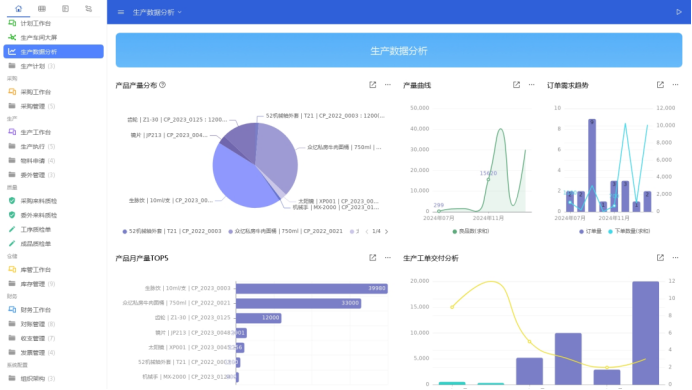This screenshot has width=692, height=390.
Task: Go to previous page of pie legend
Action: pos(367,231)
